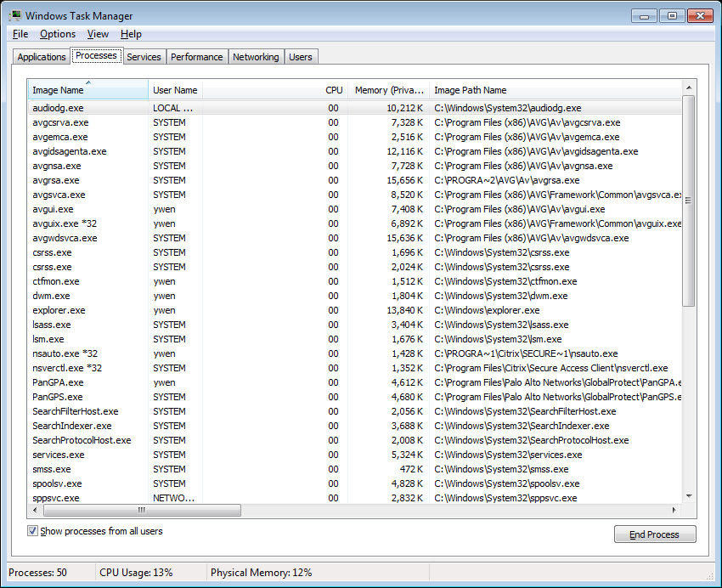This screenshot has height=588, width=722.
Task: Click the vertical scrollbar thumb
Action: (689, 201)
